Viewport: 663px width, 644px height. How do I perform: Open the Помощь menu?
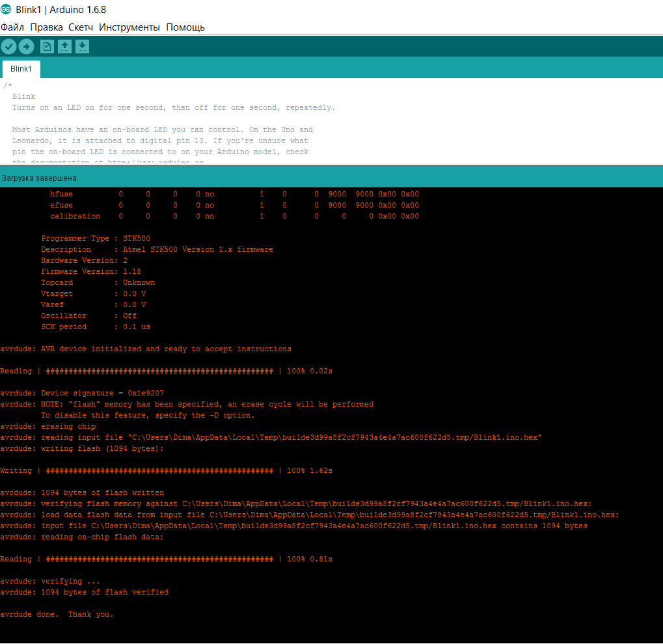click(185, 27)
